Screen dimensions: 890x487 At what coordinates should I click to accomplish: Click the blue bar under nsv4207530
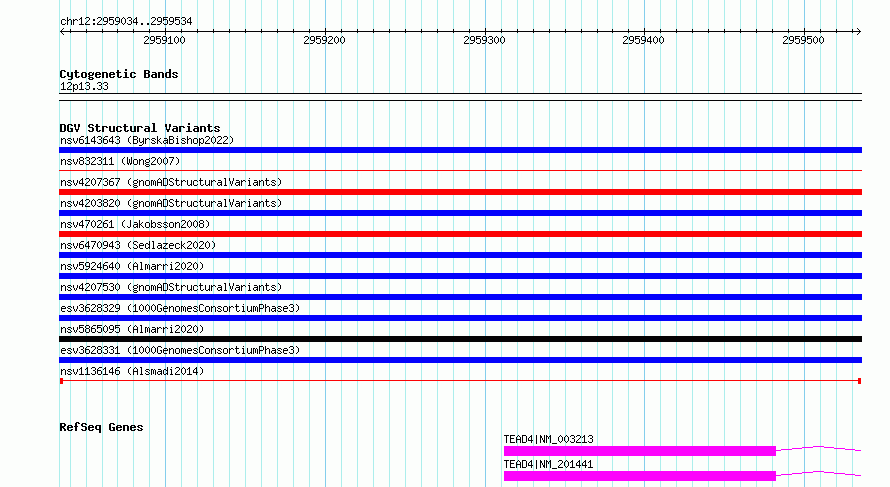[460, 297]
